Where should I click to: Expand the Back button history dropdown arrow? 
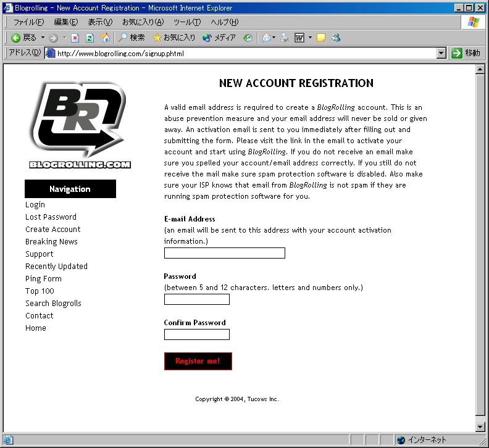coord(43,38)
